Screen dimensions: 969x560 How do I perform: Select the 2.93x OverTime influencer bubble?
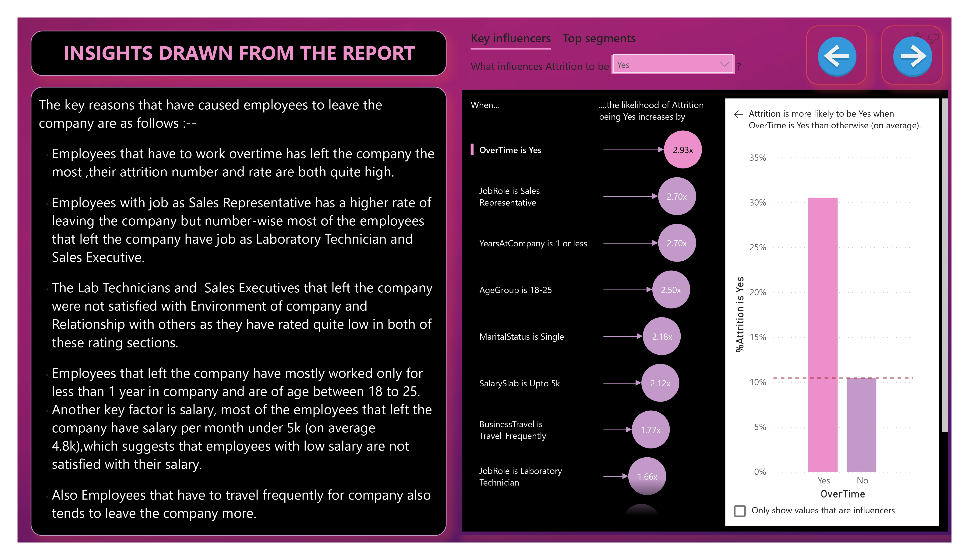click(x=683, y=150)
